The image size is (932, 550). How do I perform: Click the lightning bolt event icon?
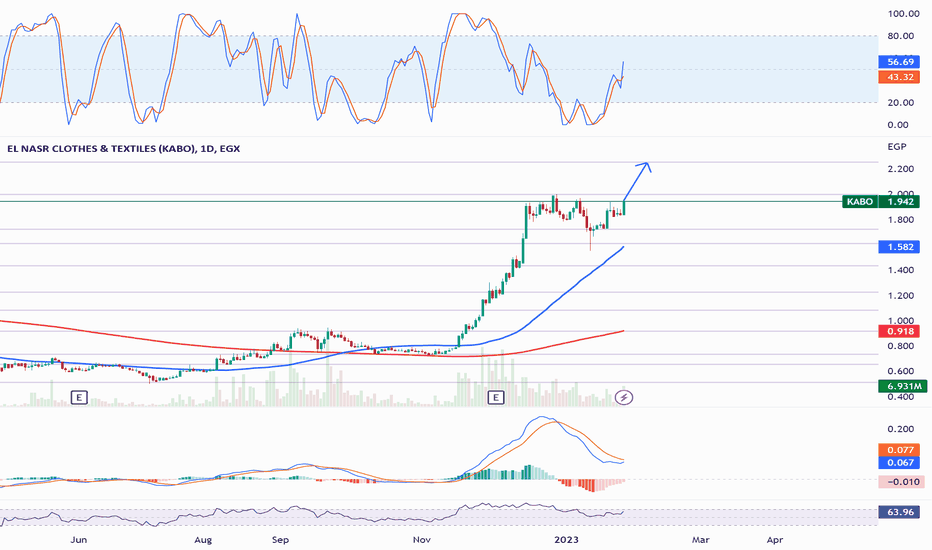click(x=624, y=397)
